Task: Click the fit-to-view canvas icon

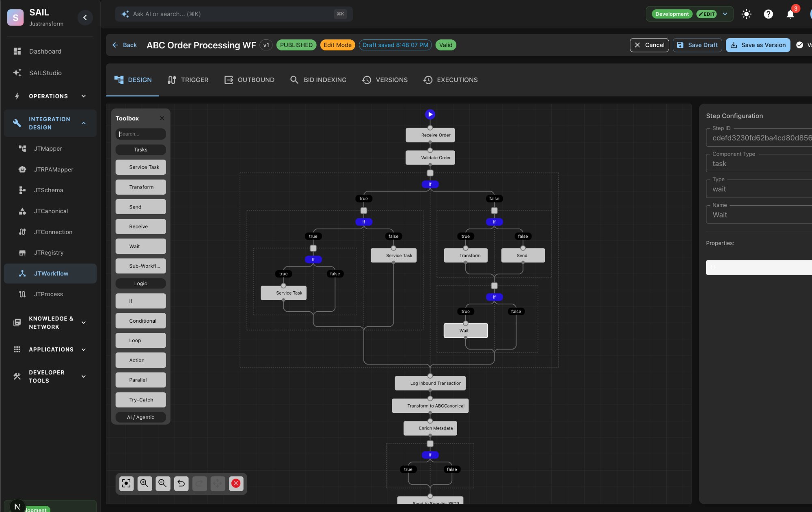Action: 126,483
